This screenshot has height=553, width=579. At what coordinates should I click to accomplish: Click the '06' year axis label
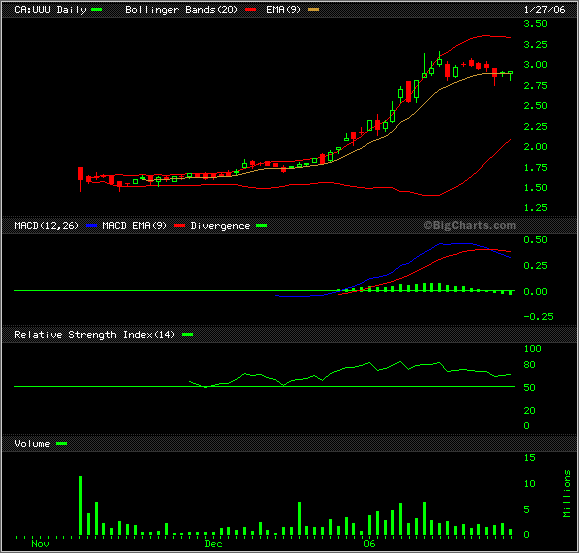click(x=369, y=544)
